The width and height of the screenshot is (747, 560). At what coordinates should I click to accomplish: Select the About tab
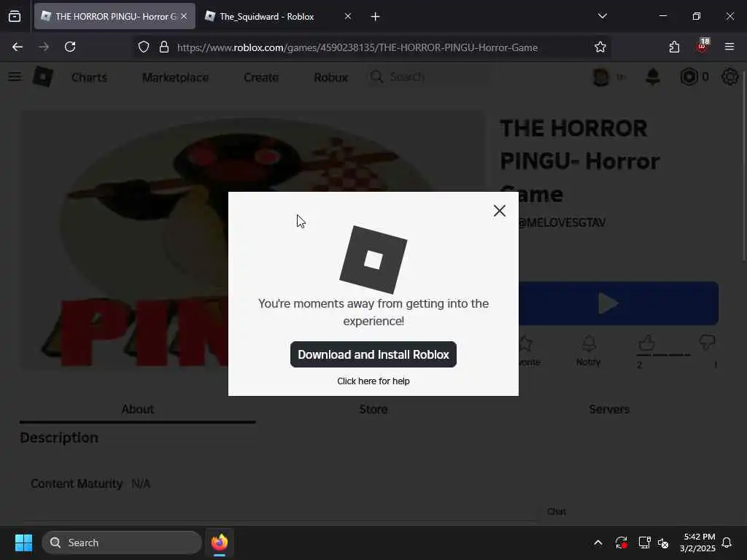(x=138, y=409)
